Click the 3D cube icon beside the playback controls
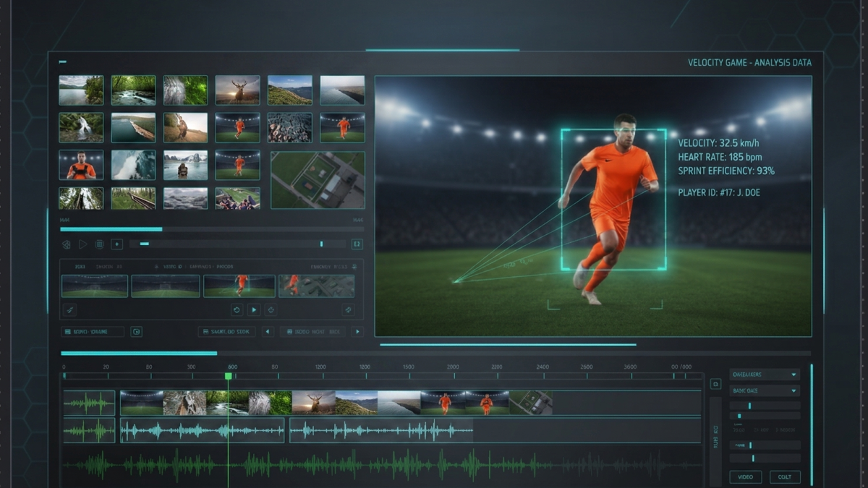 (67, 244)
